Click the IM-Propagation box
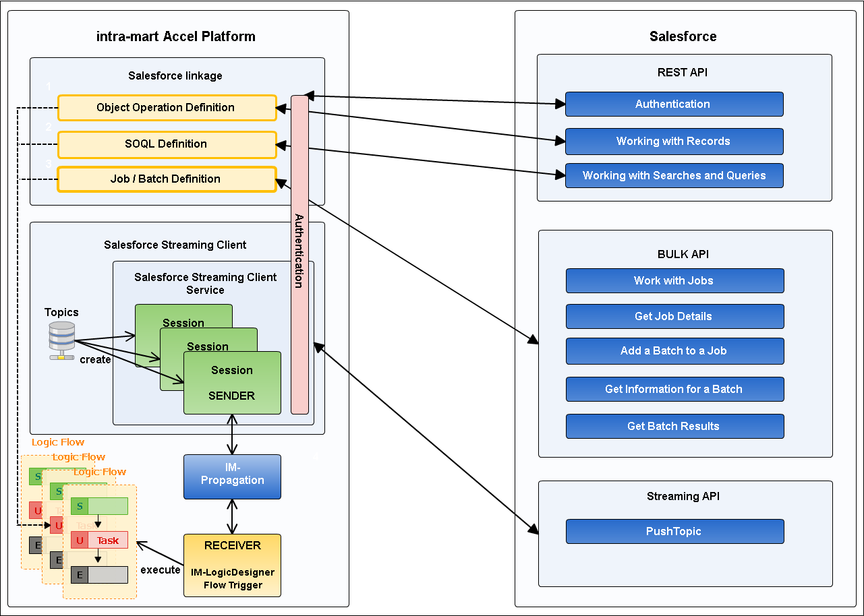 click(x=232, y=476)
